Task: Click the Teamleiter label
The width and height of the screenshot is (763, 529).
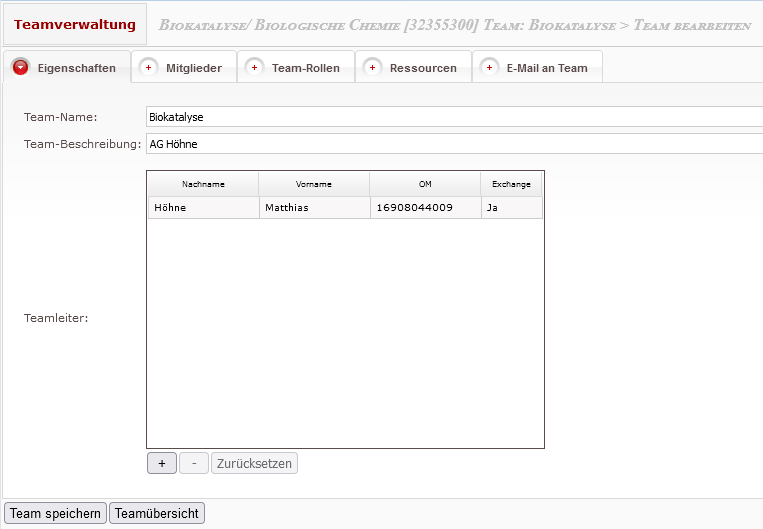Action: [x=56, y=318]
